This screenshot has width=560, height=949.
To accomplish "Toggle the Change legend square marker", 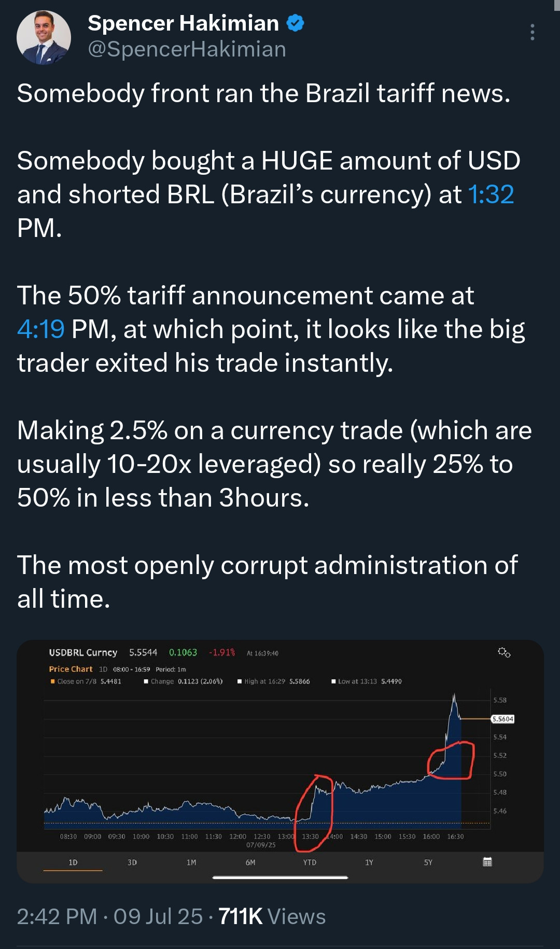I will 146,681.
